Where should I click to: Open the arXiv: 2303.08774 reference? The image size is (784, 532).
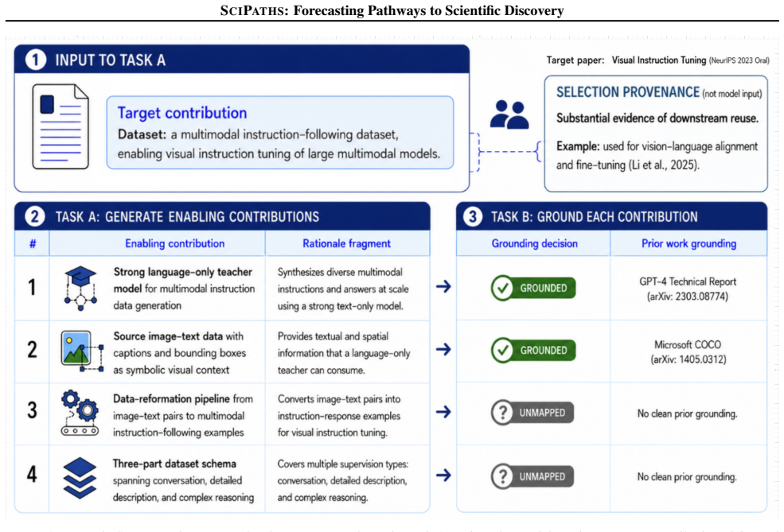click(x=688, y=297)
